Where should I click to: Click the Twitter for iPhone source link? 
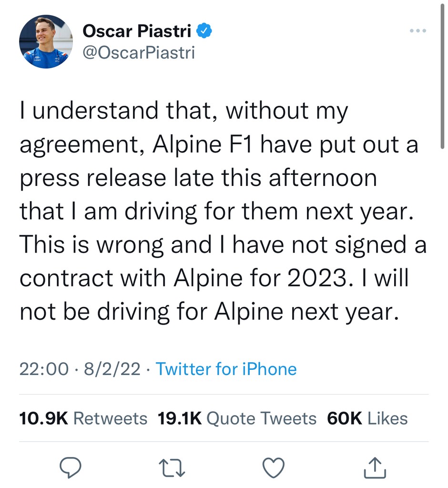pos(226,369)
